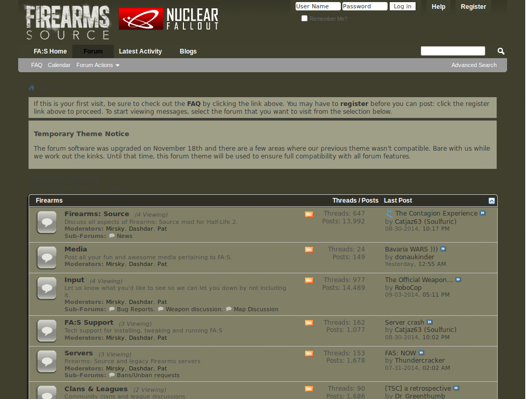
Task: Click the FA:S Support forum status icon
Action: click(x=47, y=331)
